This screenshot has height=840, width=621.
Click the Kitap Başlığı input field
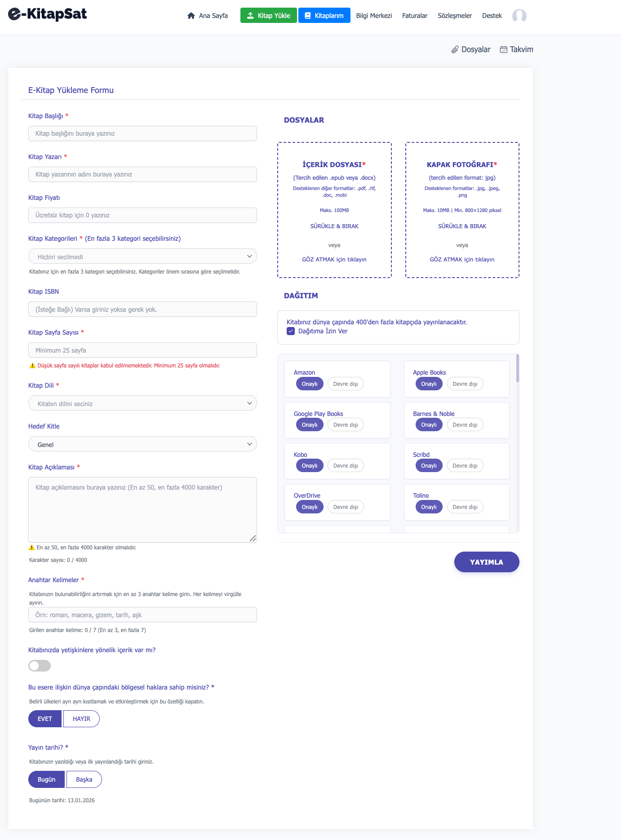coord(142,133)
